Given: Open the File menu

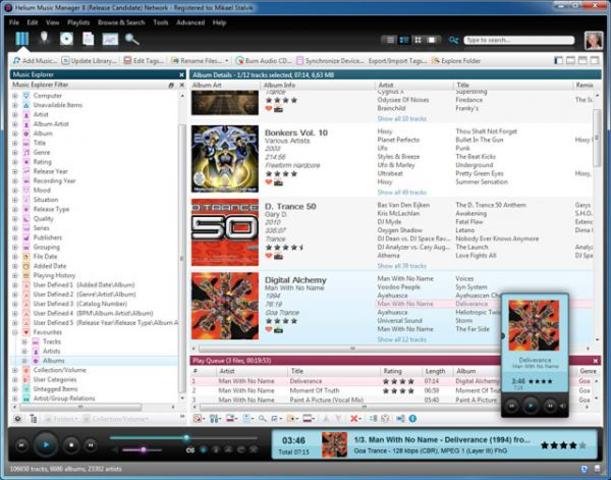Looking at the screenshot, I should click(14, 23).
